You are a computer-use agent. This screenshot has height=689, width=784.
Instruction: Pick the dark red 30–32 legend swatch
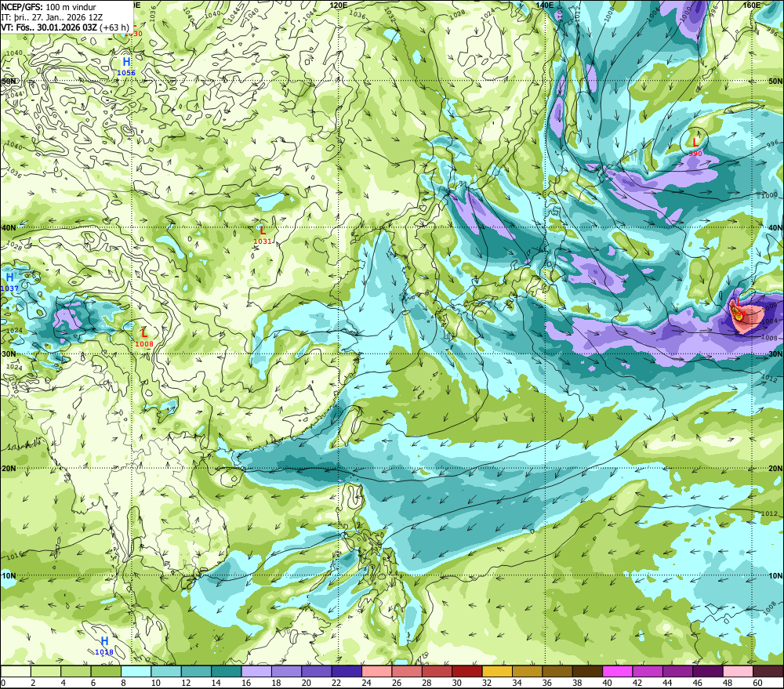click(467, 671)
